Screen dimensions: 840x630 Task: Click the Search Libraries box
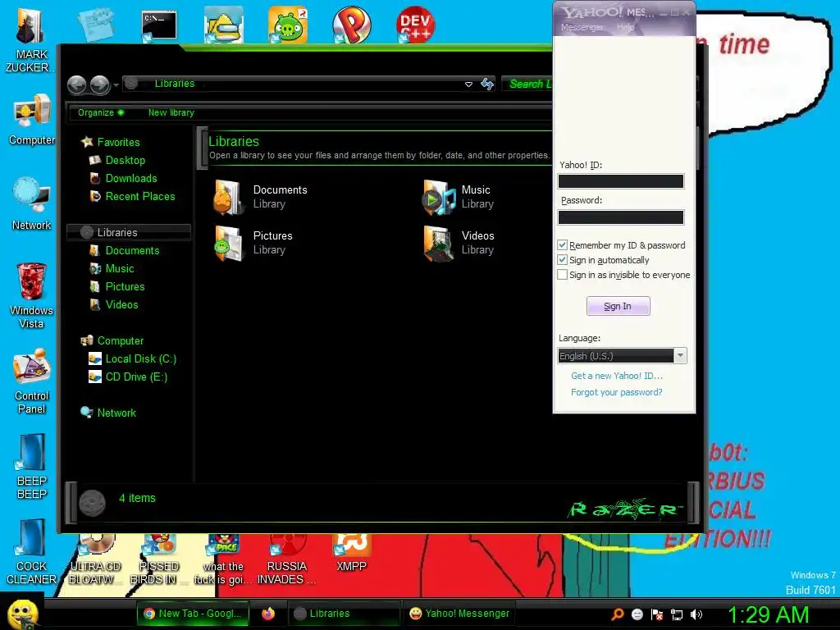pos(527,84)
